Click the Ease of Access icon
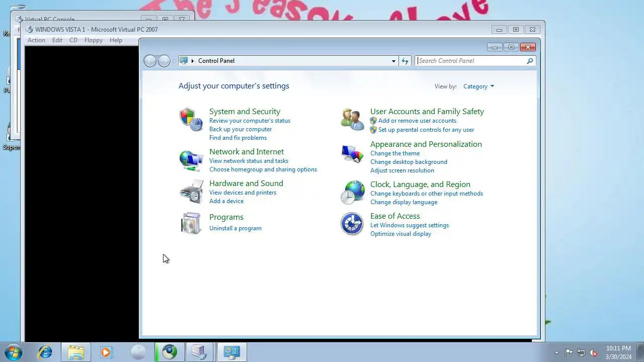 [x=352, y=224]
